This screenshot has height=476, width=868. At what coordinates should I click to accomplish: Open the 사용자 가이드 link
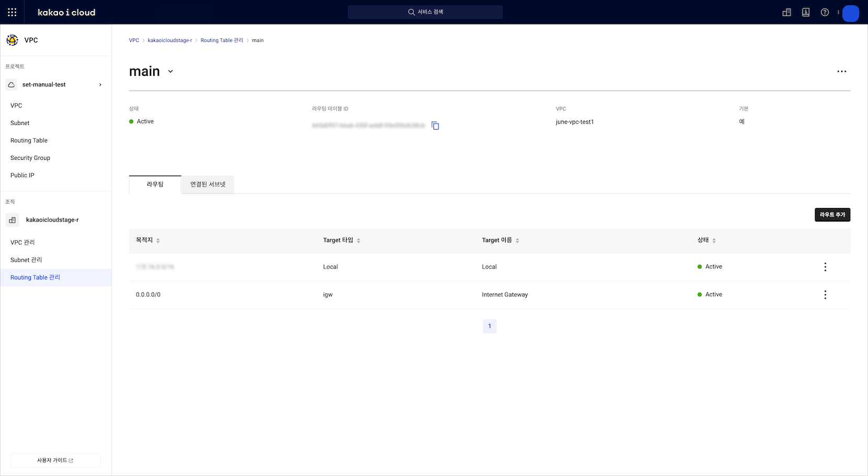[55, 460]
